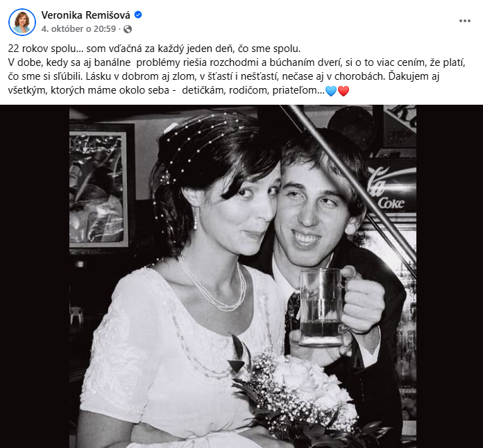Open the black-and-white wedding photo
This screenshot has width=483, height=448.
(x=243, y=276)
